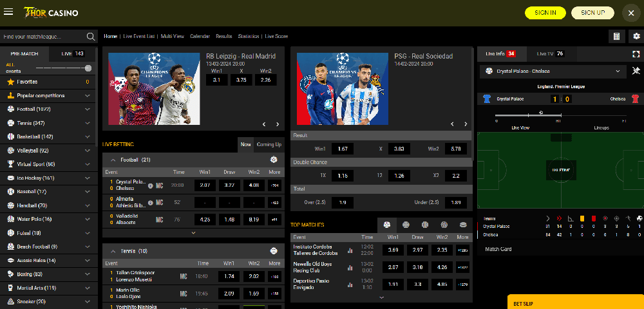
Task: Expand Popular competitions list
Action: pyautogui.click(x=48, y=96)
